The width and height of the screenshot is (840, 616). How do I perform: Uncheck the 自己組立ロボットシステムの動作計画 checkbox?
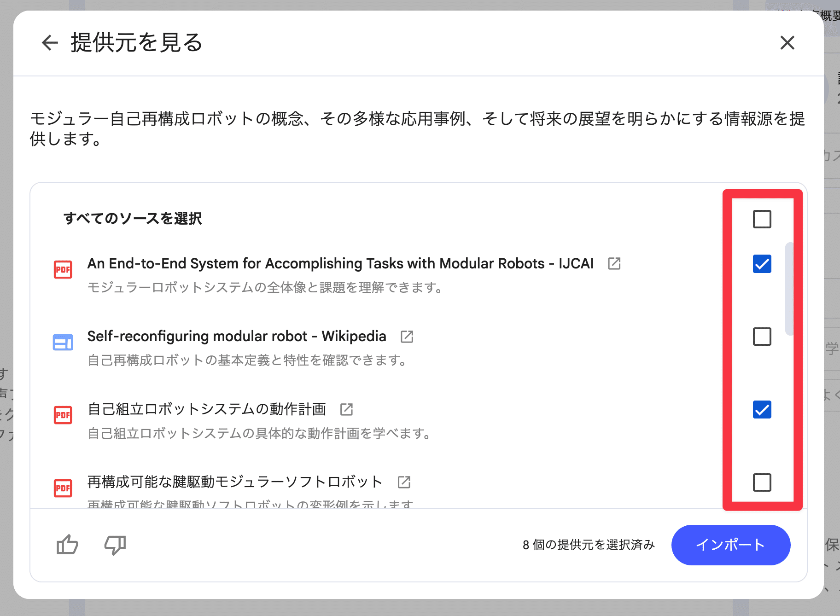tap(762, 409)
